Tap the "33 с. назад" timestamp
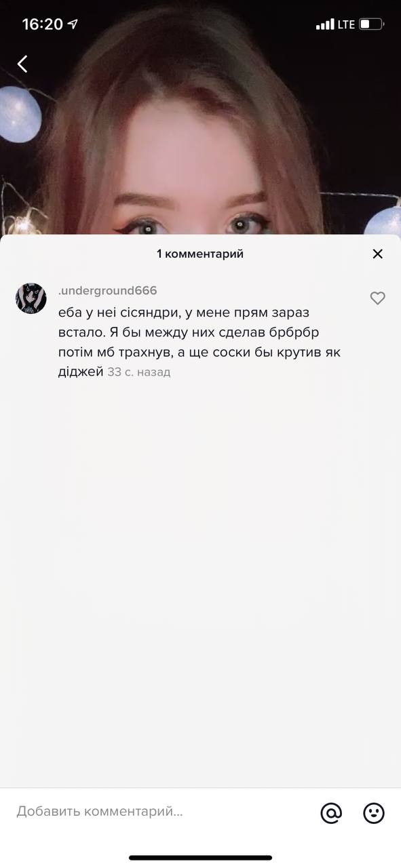 pyautogui.click(x=139, y=372)
